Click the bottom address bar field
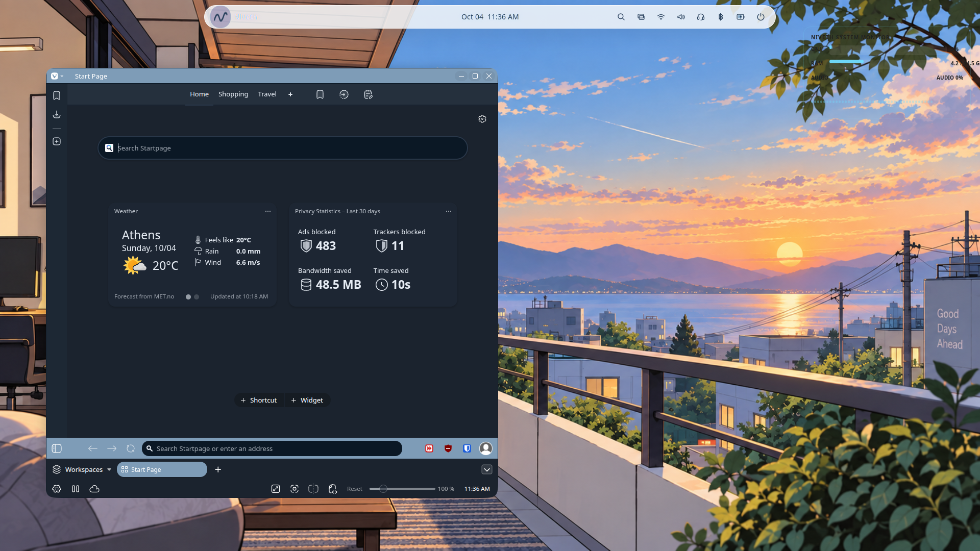Image resolution: width=980 pixels, height=551 pixels. click(272, 448)
